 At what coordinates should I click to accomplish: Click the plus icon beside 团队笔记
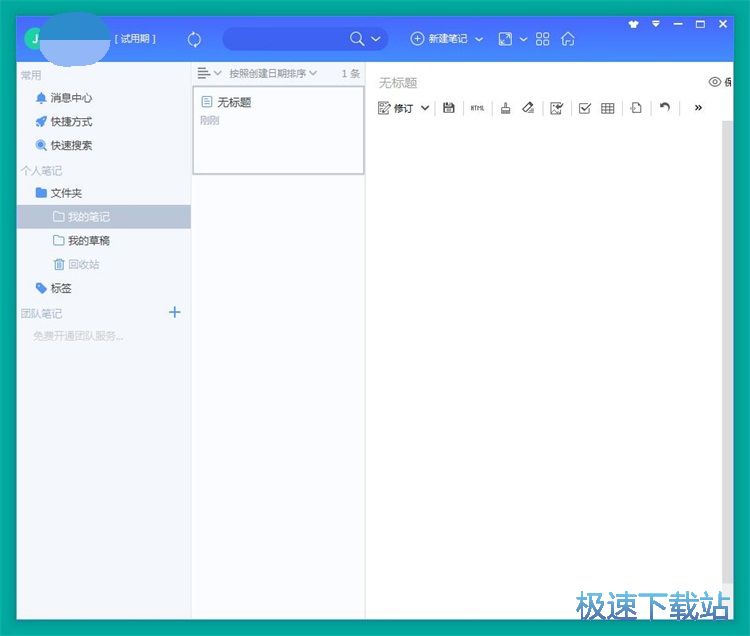(x=175, y=313)
